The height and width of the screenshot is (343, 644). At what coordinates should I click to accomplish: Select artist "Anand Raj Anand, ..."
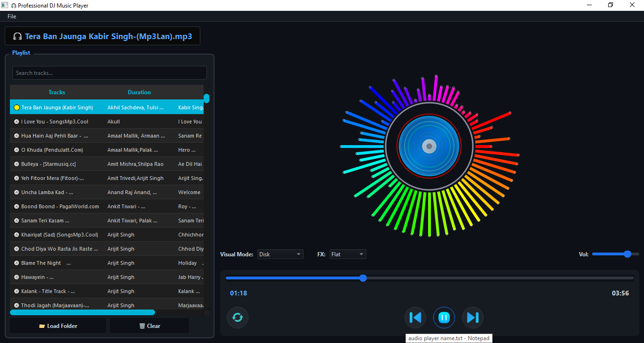[132, 192]
